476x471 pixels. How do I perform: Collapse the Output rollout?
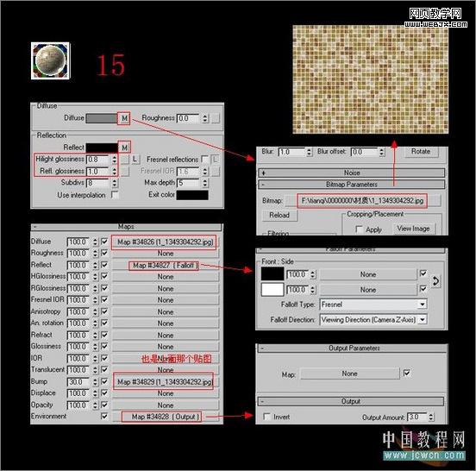tap(351, 402)
